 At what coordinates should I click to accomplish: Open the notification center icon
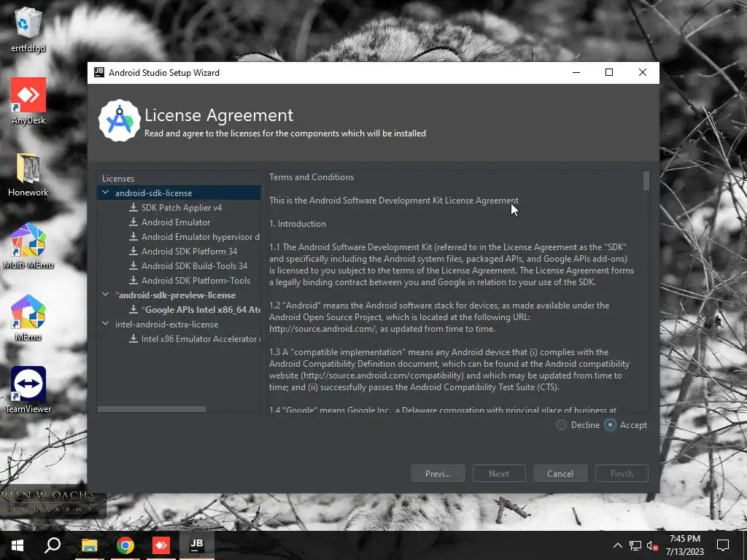pos(723,545)
